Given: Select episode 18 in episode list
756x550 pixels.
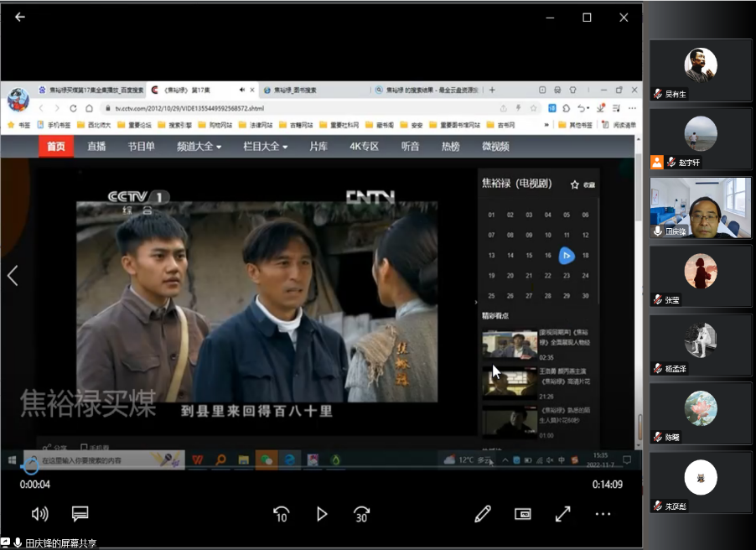Looking at the screenshot, I should click(x=585, y=256).
